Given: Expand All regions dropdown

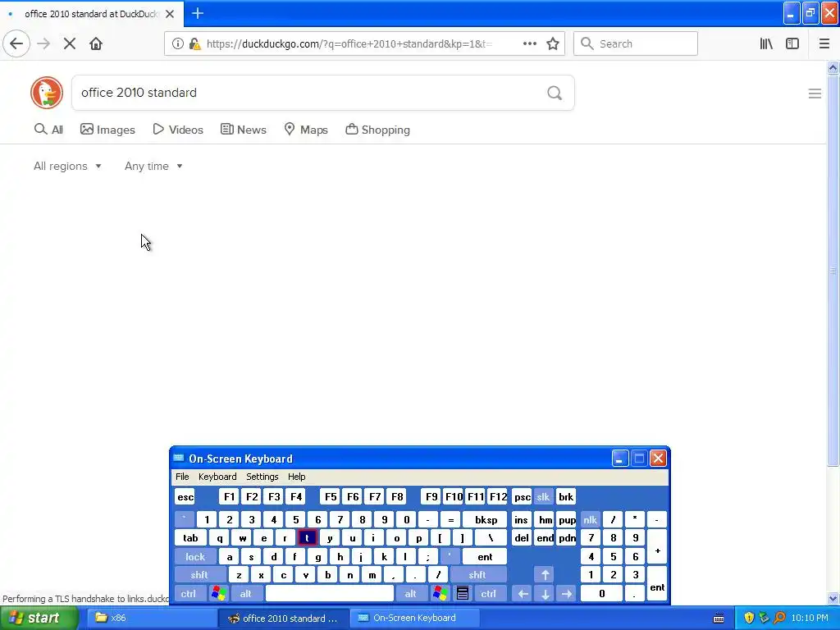Looking at the screenshot, I should (67, 166).
